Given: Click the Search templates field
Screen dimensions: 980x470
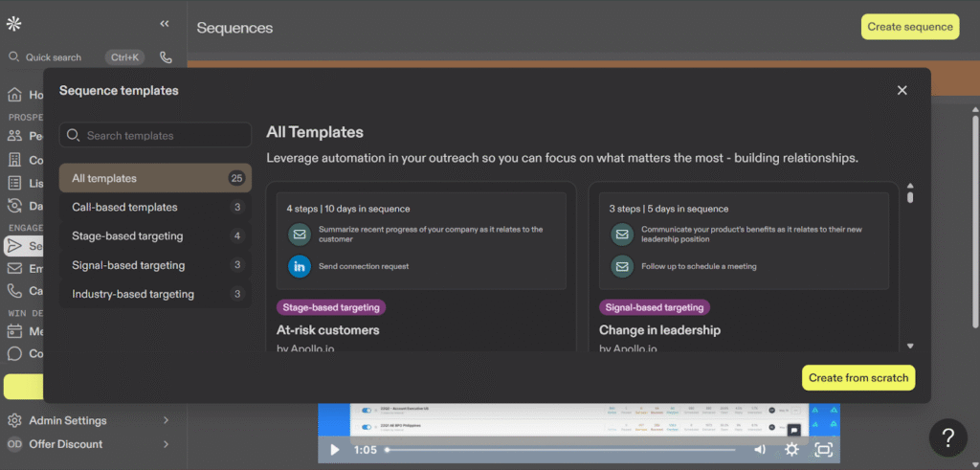Looking at the screenshot, I should coord(155,136).
